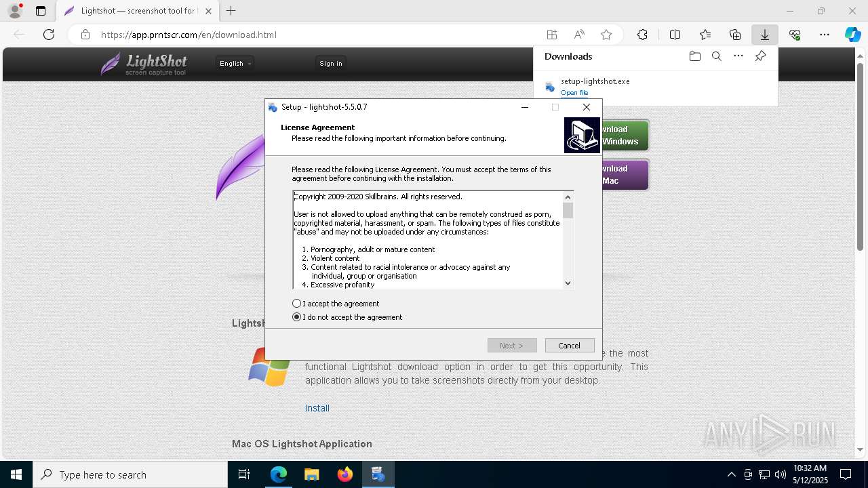Click the Edge Downloads toolbar button
The width and height of the screenshot is (868, 488).
click(x=764, y=35)
